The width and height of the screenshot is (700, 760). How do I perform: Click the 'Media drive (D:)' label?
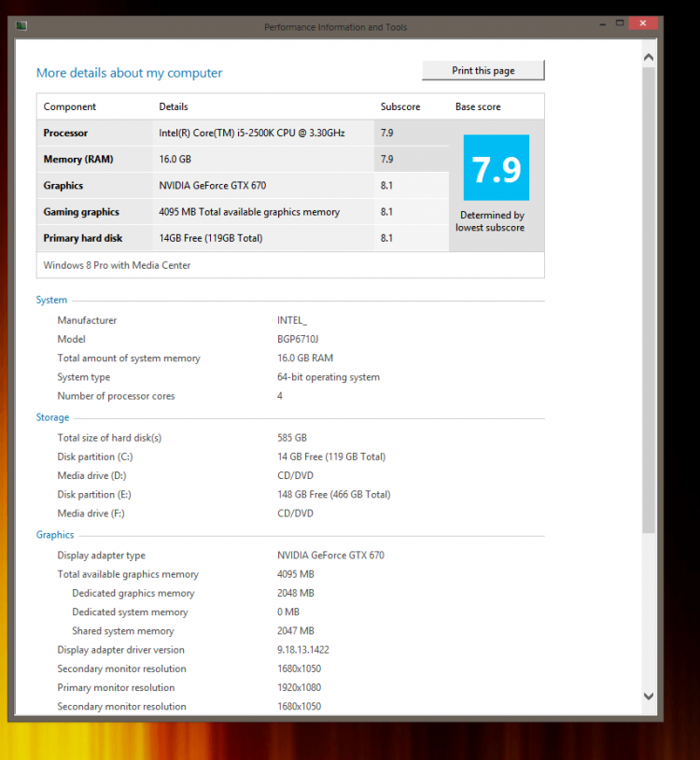pos(91,475)
